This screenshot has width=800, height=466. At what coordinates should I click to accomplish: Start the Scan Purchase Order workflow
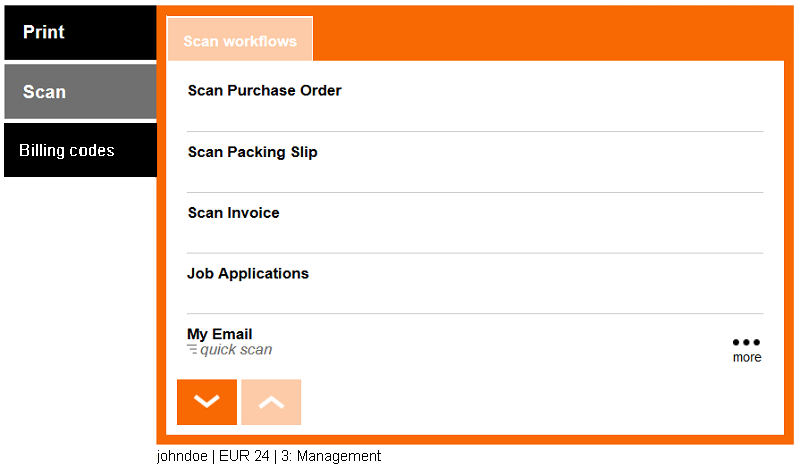[x=264, y=91]
